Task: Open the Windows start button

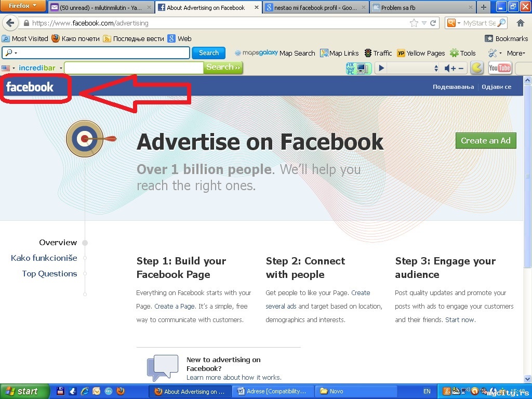Action: click(24, 391)
